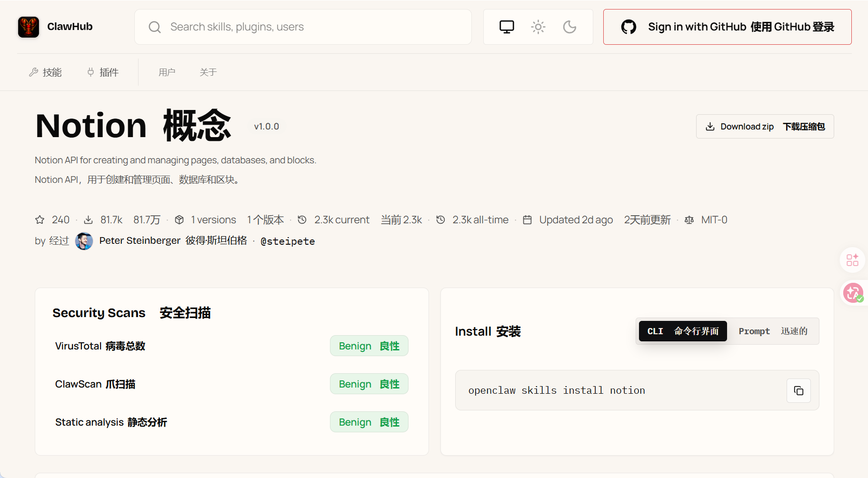The height and width of the screenshot is (478, 868).
Task: Sign in with GitHub button
Action: coord(727,27)
